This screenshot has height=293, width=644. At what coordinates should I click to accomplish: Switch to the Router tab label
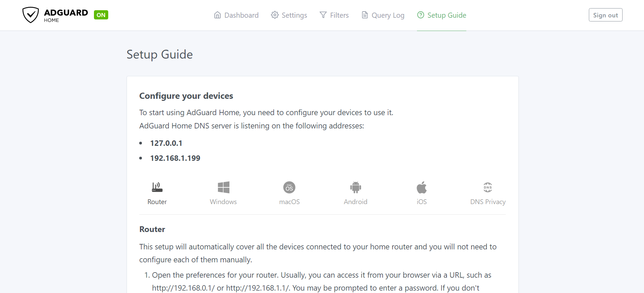coord(157,202)
